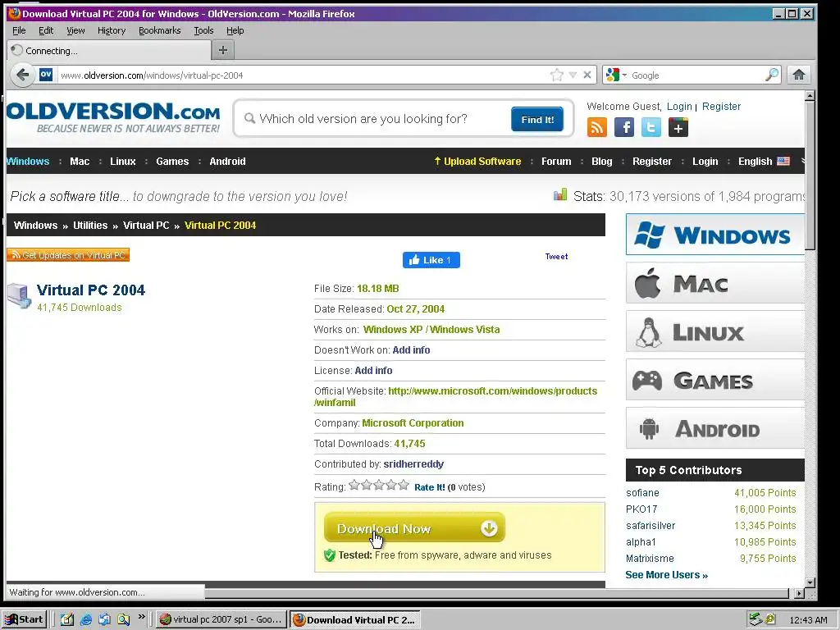Open Linux in site navigation bar
Image resolution: width=840 pixels, height=630 pixels.
pyautogui.click(x=123, y=162)
